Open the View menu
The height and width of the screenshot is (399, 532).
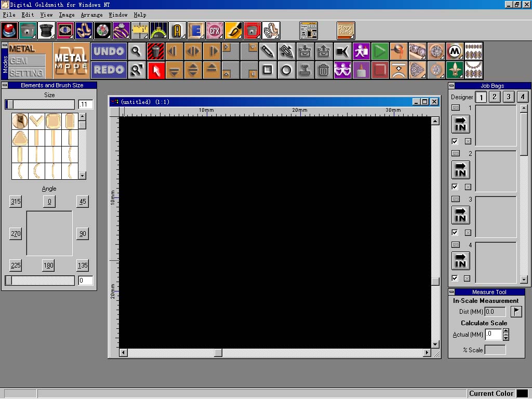tap(46, 15)
